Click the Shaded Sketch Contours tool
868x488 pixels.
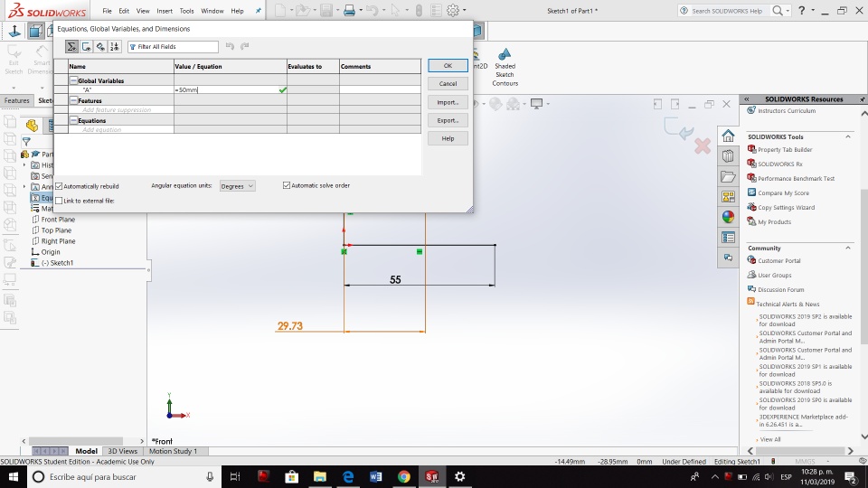coord(505,68)
